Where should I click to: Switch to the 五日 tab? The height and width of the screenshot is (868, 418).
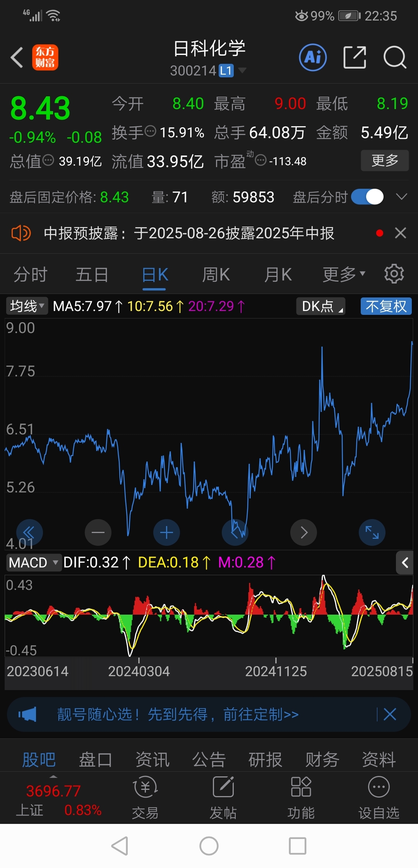pyautogui.click(x=92, y=275)
